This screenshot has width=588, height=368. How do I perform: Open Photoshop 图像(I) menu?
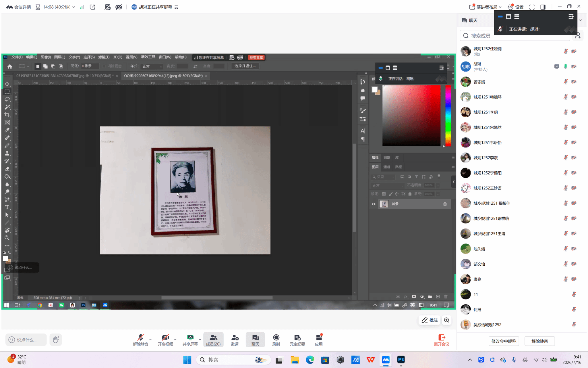46,57
